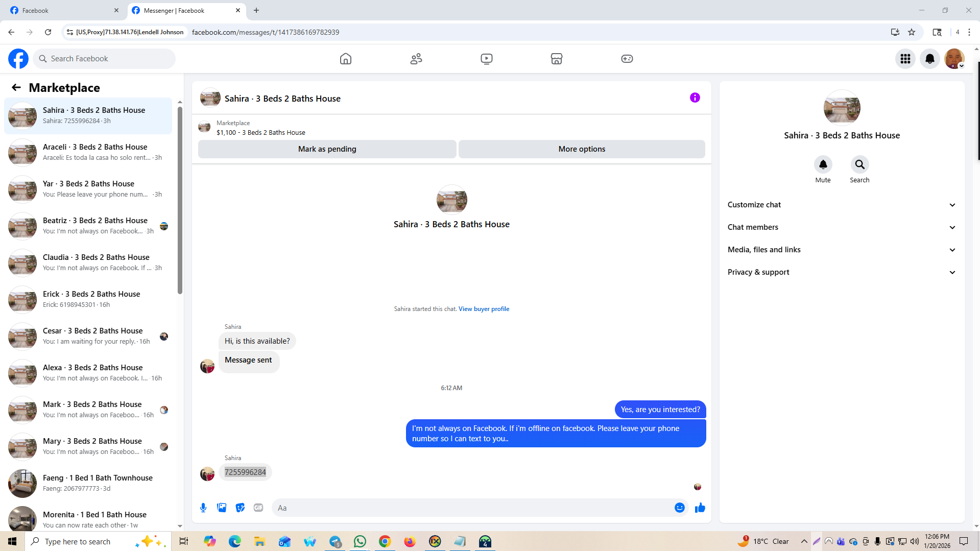Reload the browser page
The height and width of the screenshot is (551, 980).
tap(48, 32)
